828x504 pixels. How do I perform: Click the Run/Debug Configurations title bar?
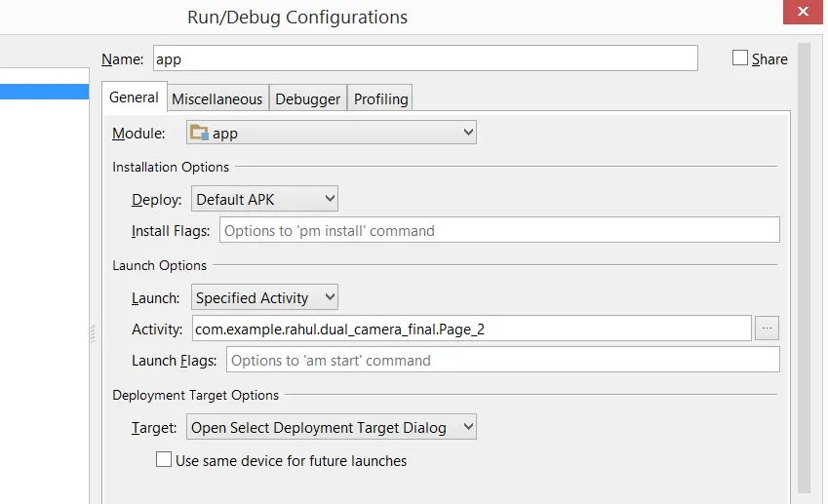click(296, 18)
